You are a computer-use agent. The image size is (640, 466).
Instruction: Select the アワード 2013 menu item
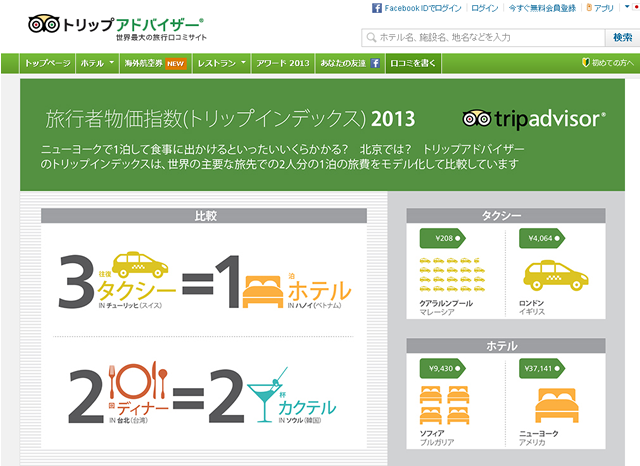click(x=284, y=62)
